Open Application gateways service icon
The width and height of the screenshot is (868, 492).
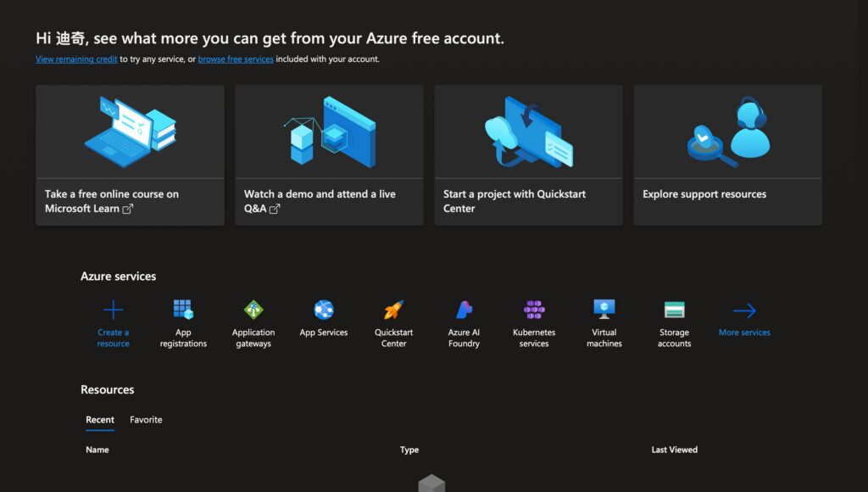tap(253, 310)
